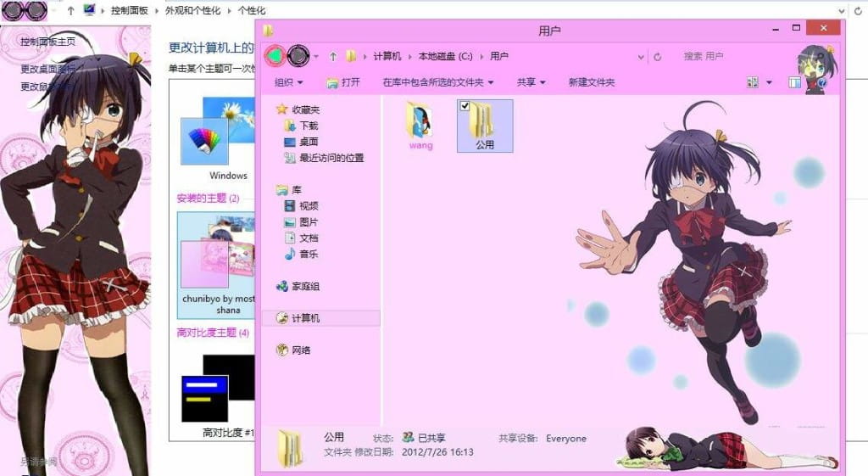Click 用户 in Explorer address path
Viewport: 868px width, 476px height.
pyautogui.click(x=498, y=57)
